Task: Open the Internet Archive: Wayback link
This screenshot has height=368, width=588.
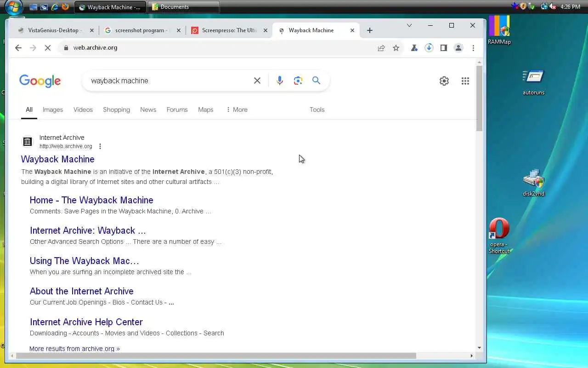Action: click(x=88, y=230)
